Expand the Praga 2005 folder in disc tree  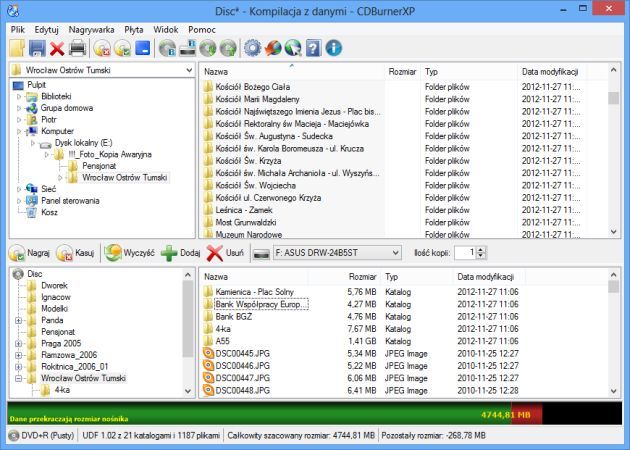coord(18,344)
